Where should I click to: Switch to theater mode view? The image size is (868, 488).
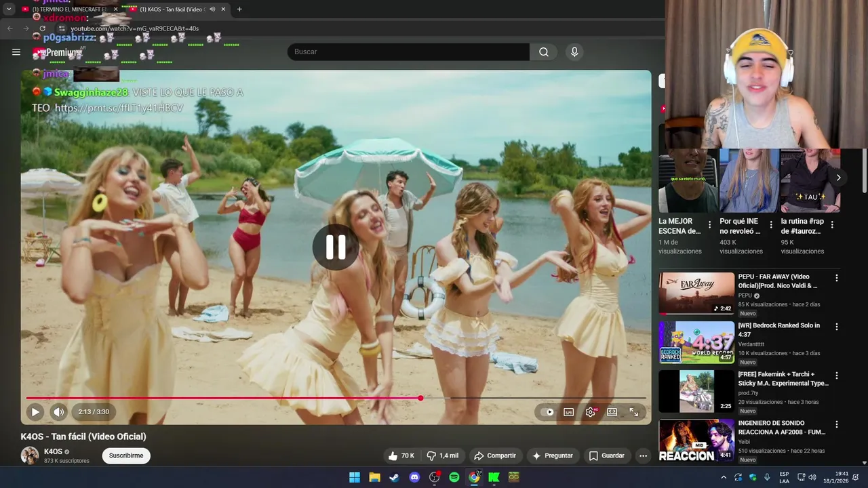[612, 411]
